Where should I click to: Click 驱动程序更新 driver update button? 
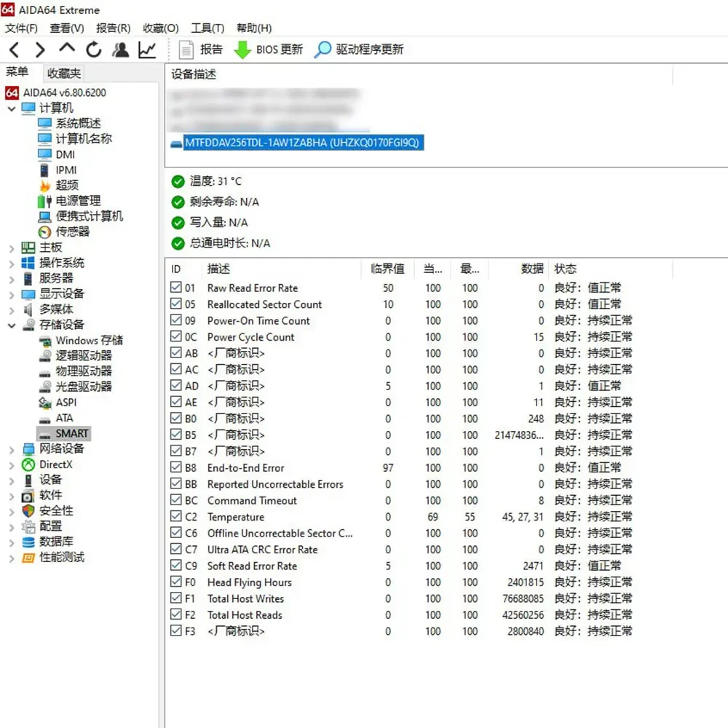pos(359,50)
